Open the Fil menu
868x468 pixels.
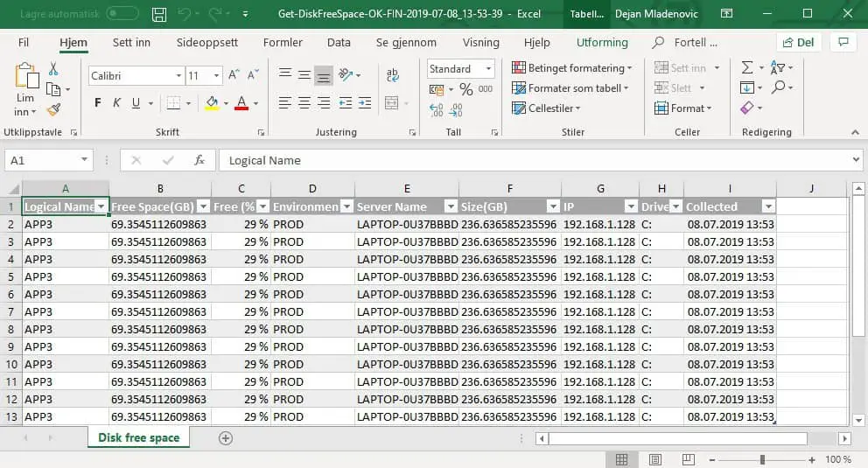point(24,43)
